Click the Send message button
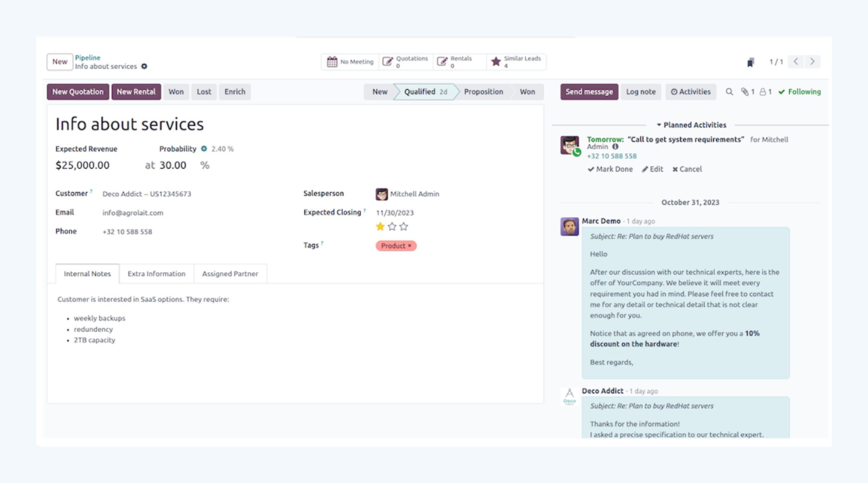Screen dimensions: 868x483 [x=589, y=92]
